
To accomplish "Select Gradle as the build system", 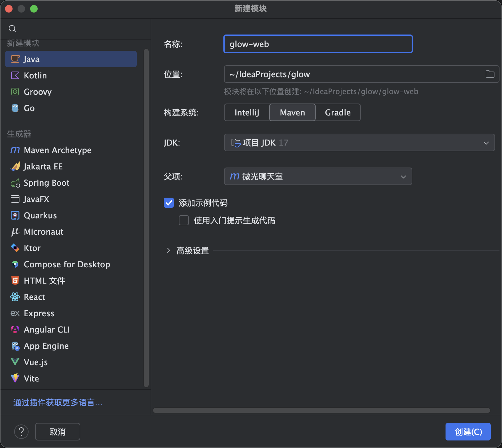I will click(x=338, y=112).
